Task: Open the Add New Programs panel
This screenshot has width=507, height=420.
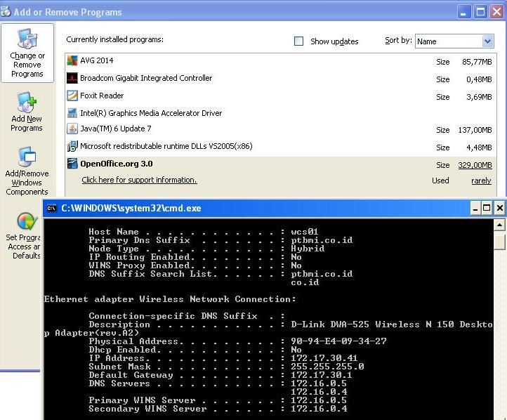Action: click(x=27, y=112)
